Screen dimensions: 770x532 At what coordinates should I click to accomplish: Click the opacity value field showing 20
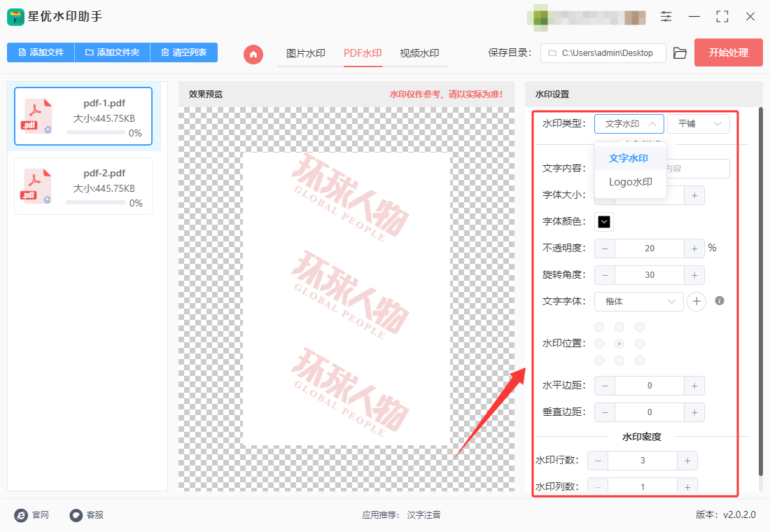pos(649,248)
